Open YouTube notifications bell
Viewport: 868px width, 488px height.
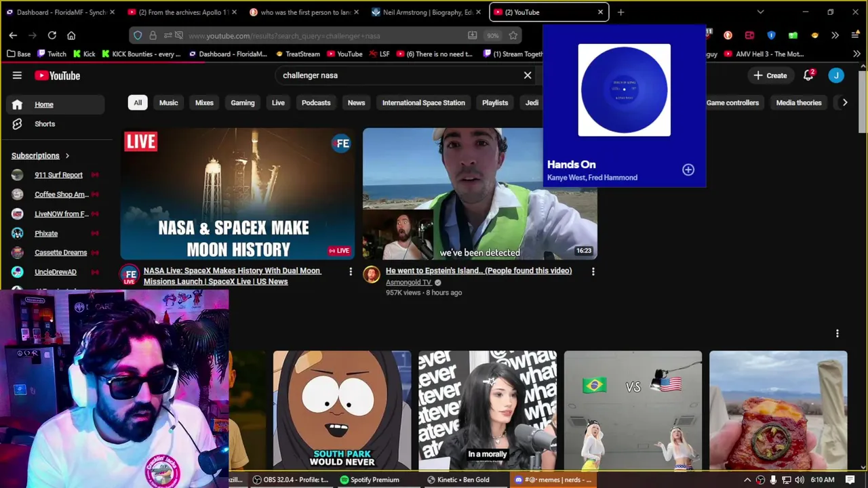(808, 75)
